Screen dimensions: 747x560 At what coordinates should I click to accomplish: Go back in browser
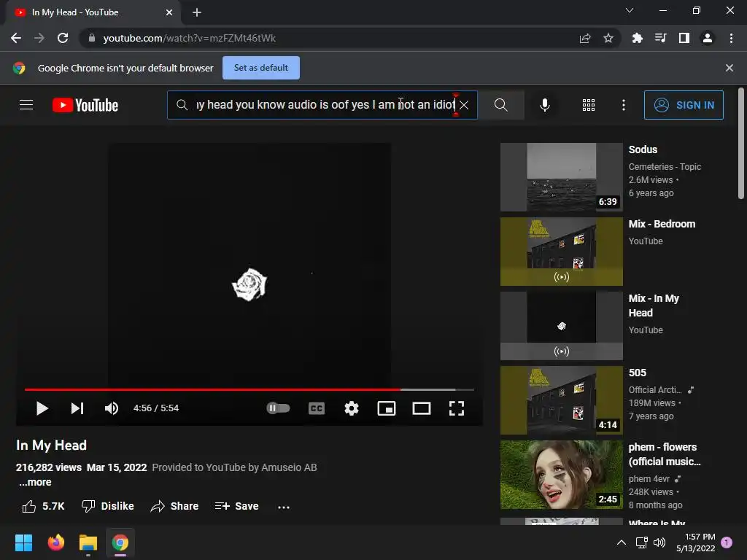tap(16, 38)
